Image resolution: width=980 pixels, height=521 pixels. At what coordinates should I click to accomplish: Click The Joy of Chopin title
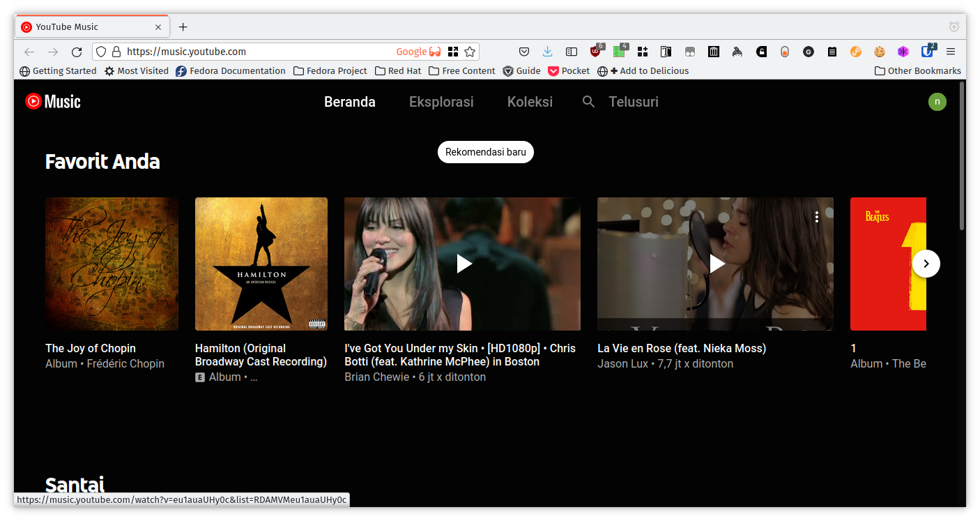pos(91,348)
